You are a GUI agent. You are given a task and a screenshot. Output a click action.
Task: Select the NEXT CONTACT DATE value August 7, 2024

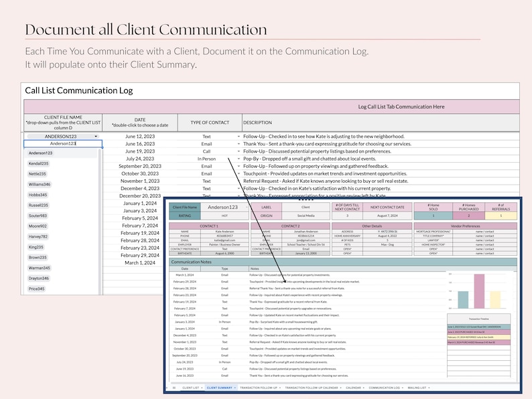click(x=387, y=216)
